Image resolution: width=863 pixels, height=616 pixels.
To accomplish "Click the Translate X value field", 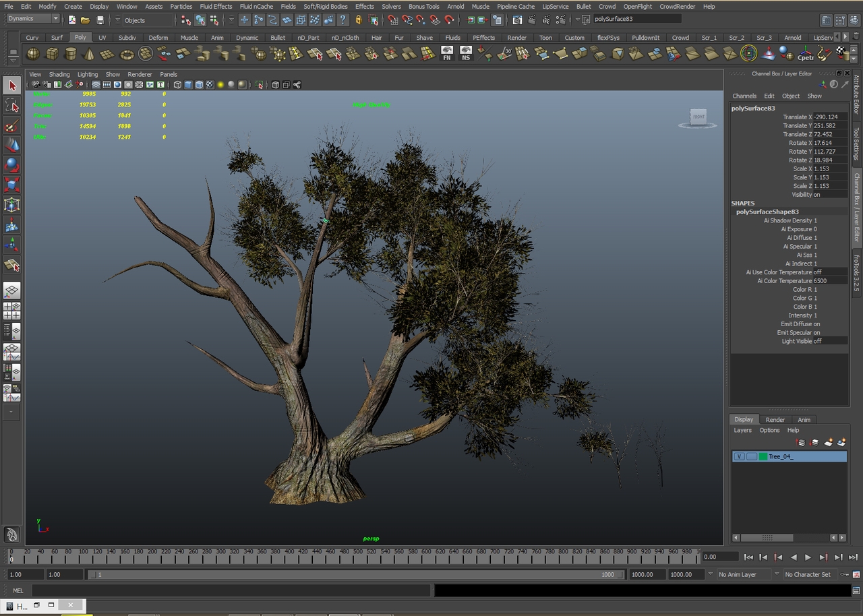I will tap(830, 117).
